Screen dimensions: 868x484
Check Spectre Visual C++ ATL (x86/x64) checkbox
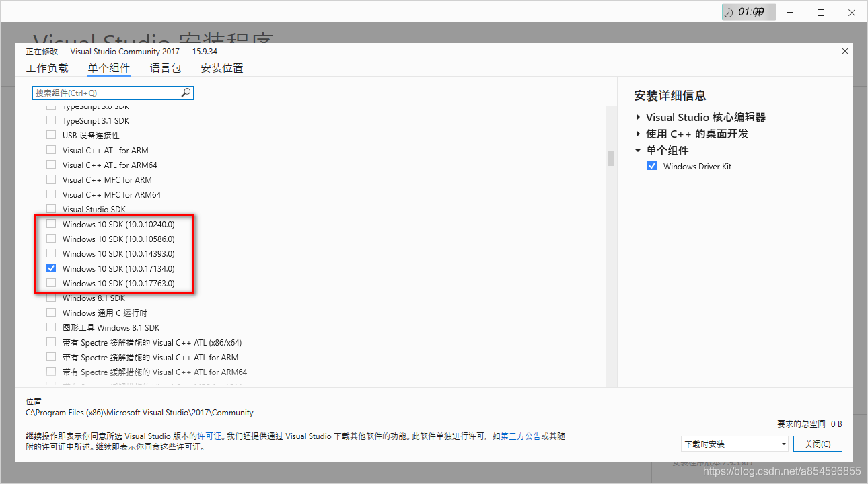tap(51, 342)
